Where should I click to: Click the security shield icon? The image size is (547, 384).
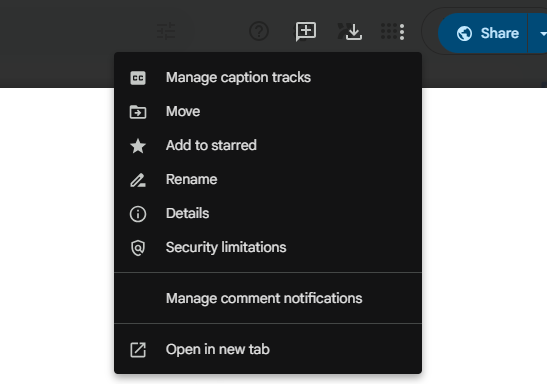point(138,248)
